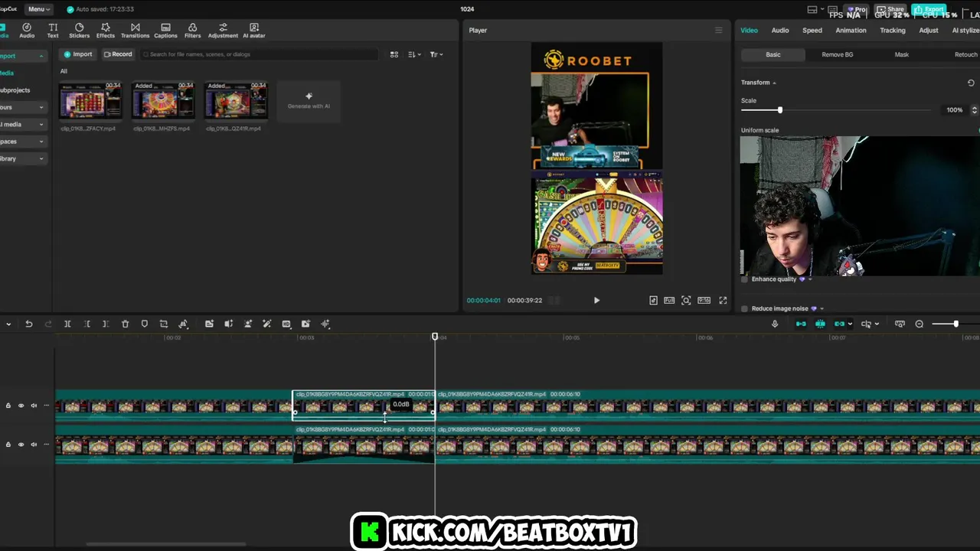The image size is (980, 551).
Task: Hide the bottom video track with eye icon
Action: (x=21, y=444)
